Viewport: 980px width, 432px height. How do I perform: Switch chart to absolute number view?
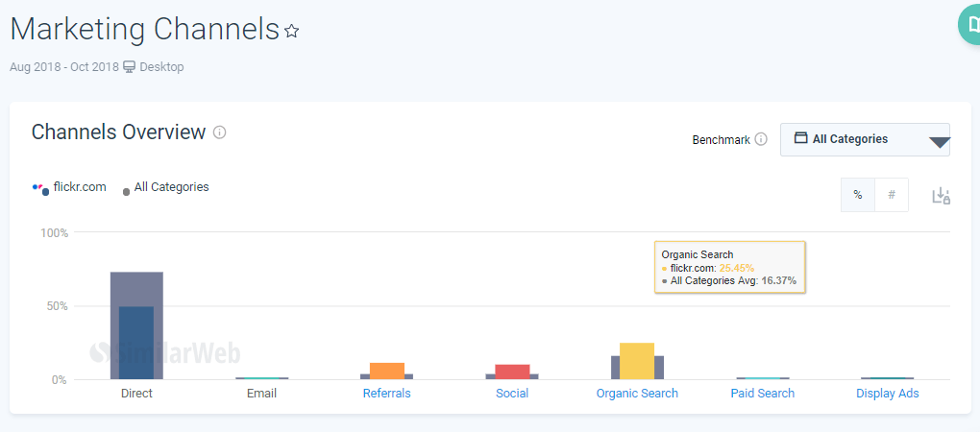point(892,195)
